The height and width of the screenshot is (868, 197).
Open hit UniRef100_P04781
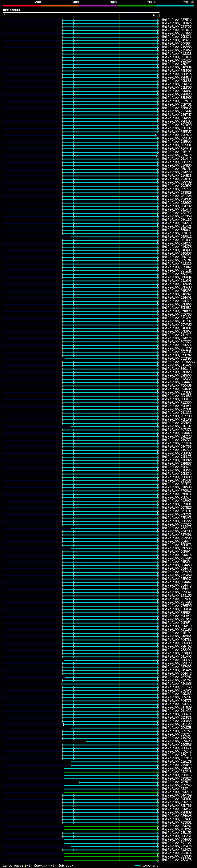click(177, 640)
